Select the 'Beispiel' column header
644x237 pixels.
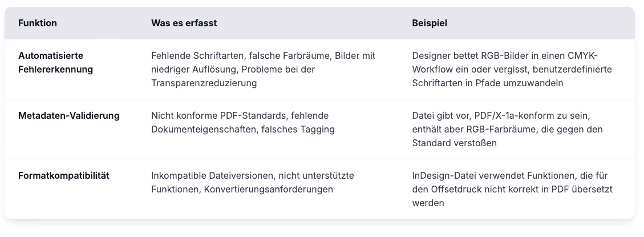tap(430, 23)
